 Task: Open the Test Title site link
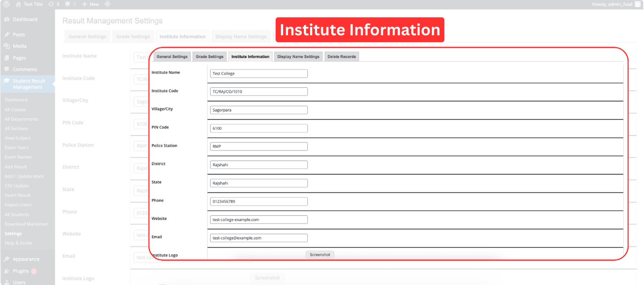click(x=33, y=4)
